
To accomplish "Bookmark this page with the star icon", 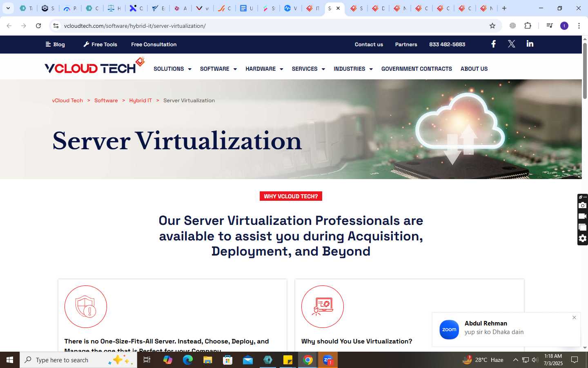I will (492, 26).
